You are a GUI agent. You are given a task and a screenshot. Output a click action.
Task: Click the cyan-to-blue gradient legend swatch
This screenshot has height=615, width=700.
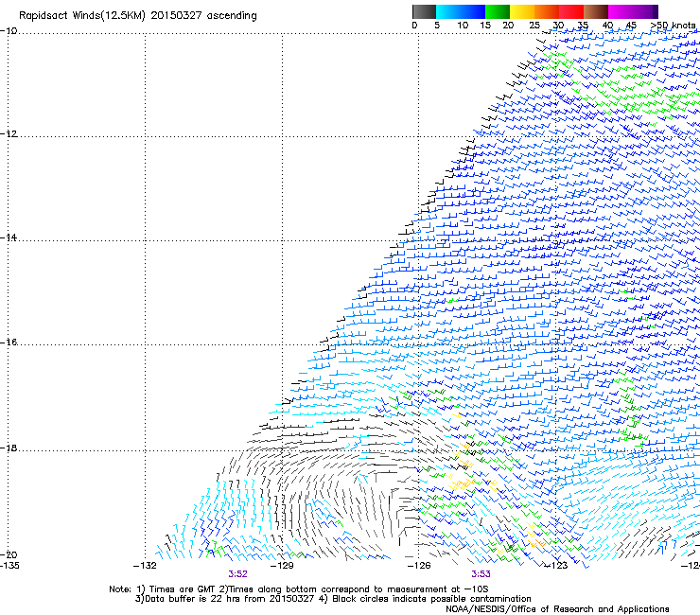click(x=461, y=11)
